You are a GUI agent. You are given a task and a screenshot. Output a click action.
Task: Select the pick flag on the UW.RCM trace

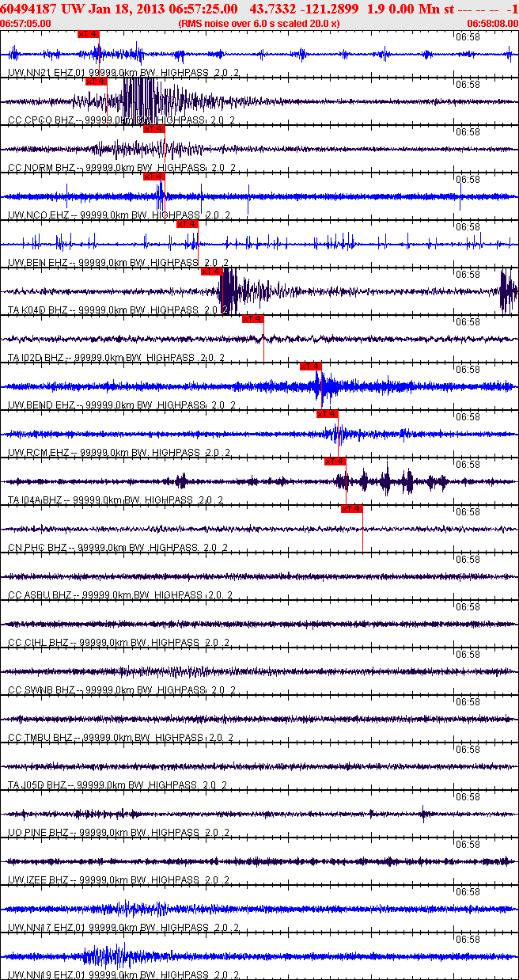327,414
